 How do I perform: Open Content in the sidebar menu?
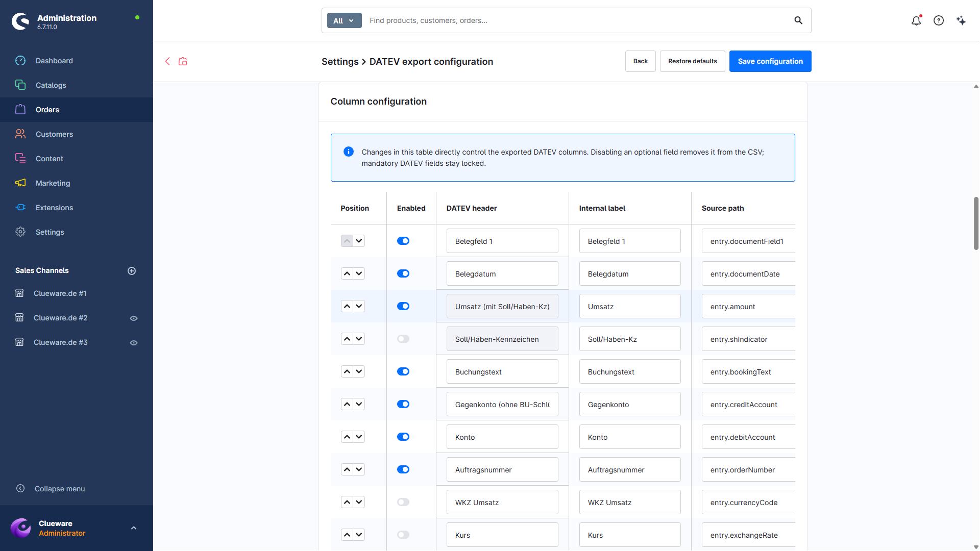click(x=77, y=159)
